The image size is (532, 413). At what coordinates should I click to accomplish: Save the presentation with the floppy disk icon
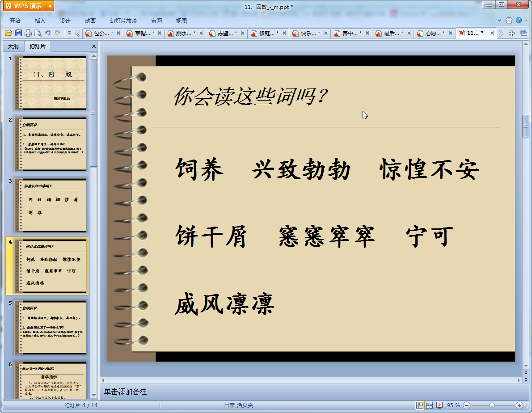pyautogui.click(x=18, y=33)
